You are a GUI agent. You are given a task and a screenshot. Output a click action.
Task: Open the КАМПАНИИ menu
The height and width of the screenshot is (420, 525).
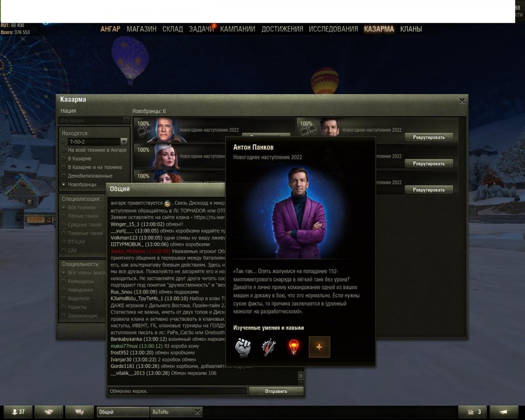point(238,29)
